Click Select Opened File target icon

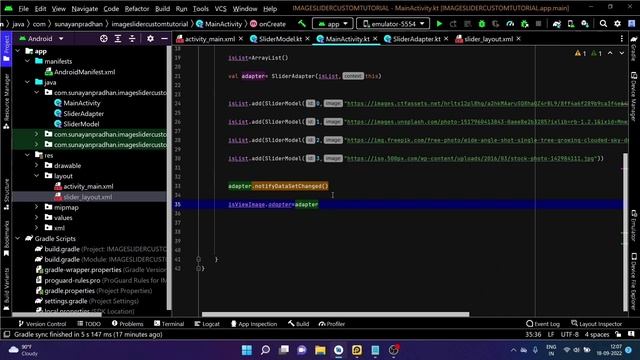pyautogui.click(x=104, y=38)
